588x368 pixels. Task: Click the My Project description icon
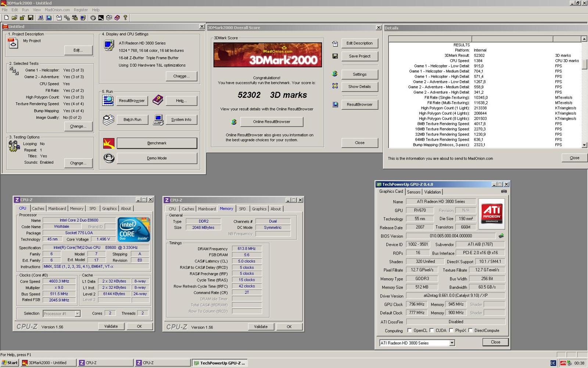[13, 43]
